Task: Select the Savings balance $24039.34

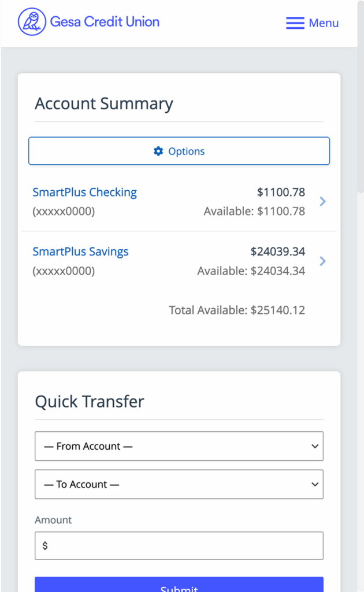Action: (277, 251)
